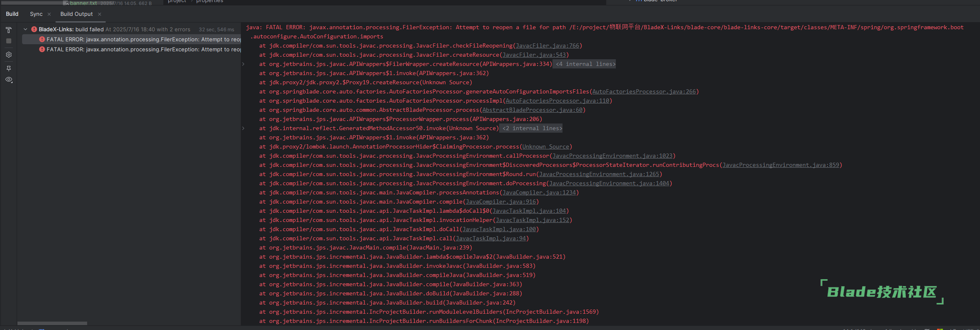Expand the 4 internal lines fold

click(585, 64)
